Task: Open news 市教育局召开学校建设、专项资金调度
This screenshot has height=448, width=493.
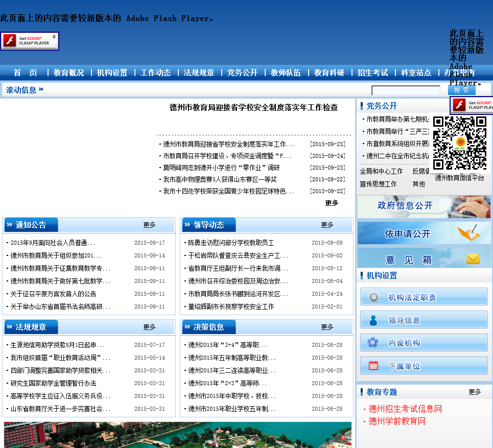Action: click(x=227, y=156)
